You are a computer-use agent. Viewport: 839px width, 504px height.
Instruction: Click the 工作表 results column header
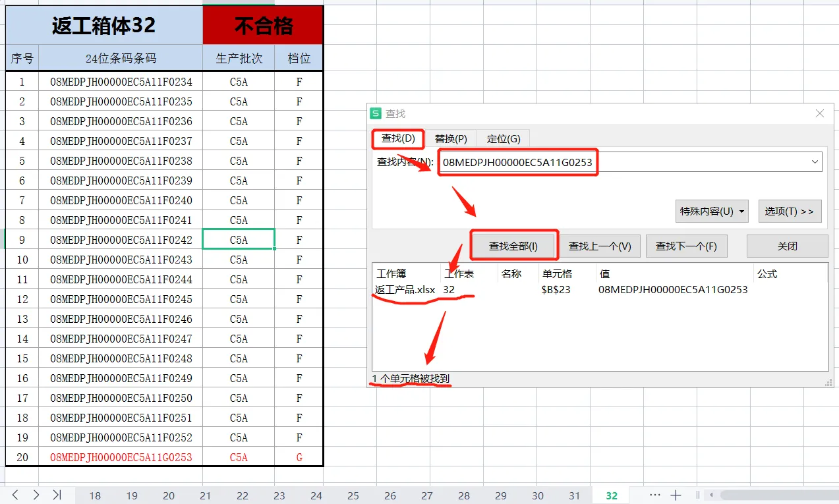469,273
